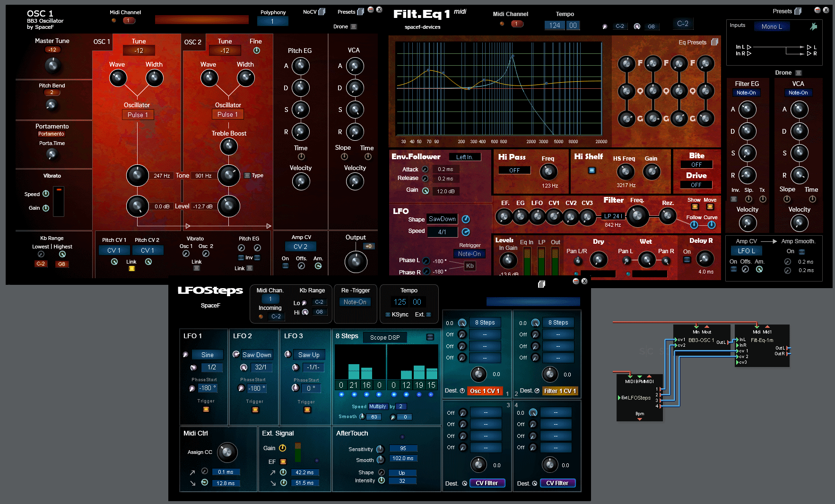The image size is (835, 504).
Task: Select second 8 Steps sequencer selector
Action: pos(558,323)
